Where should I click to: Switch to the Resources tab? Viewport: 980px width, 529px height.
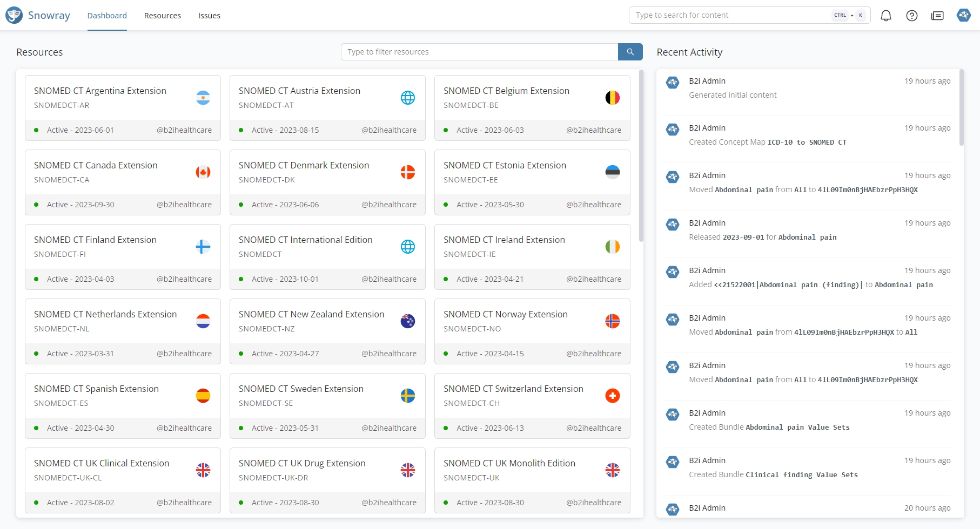point(163,16)
